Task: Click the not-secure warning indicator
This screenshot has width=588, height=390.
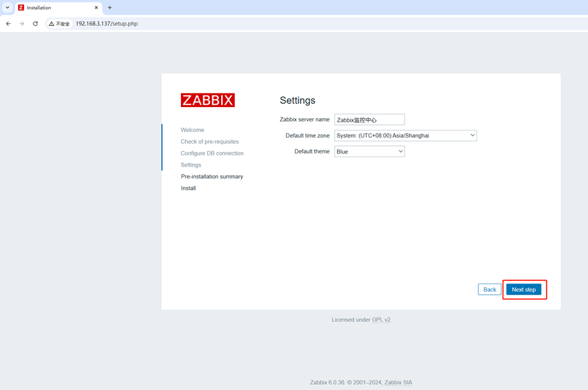Action: pos(59,24)
